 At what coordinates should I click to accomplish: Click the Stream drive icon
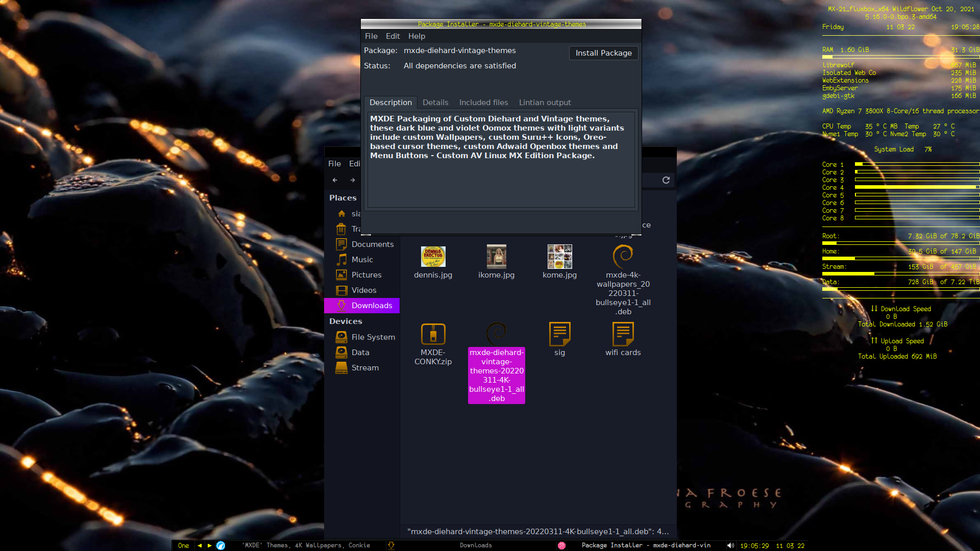[341, 368]
